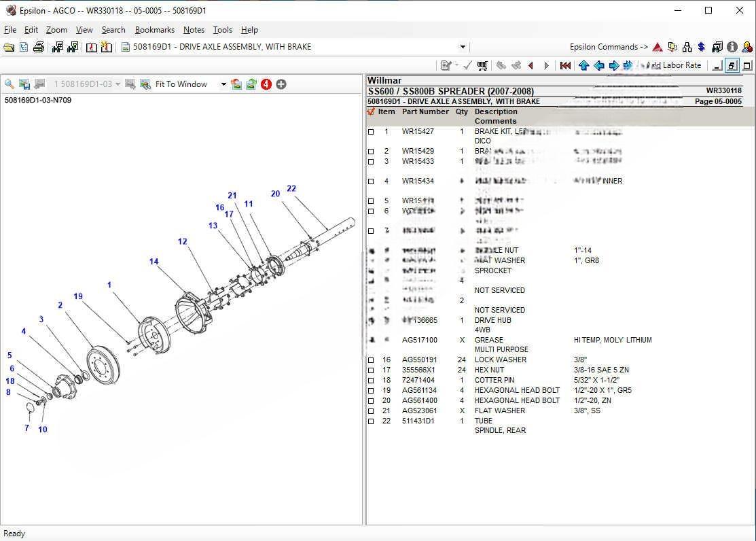Open the Fit To Window zoom dropdown

pyautogui.click(x=223, y=84)
